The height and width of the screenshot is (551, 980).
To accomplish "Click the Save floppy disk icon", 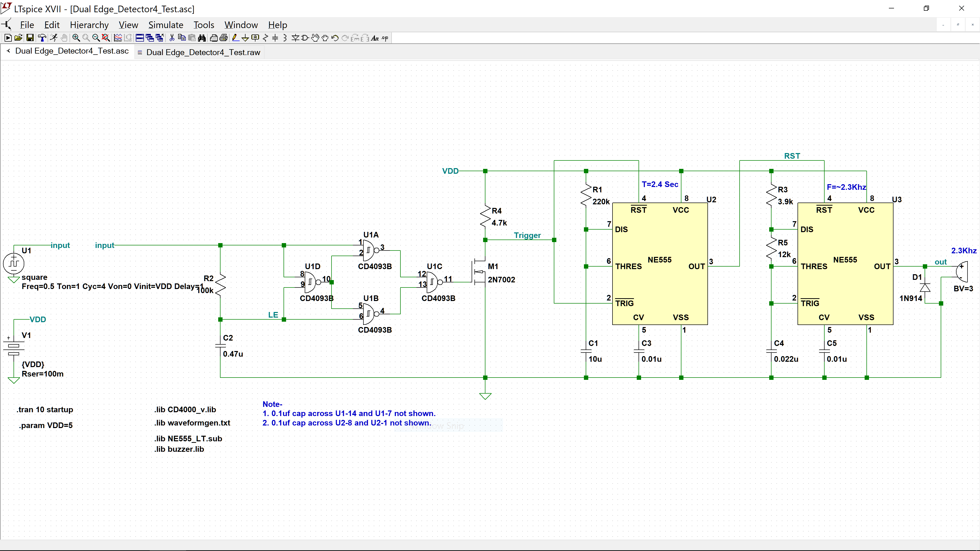I will 30,38.
